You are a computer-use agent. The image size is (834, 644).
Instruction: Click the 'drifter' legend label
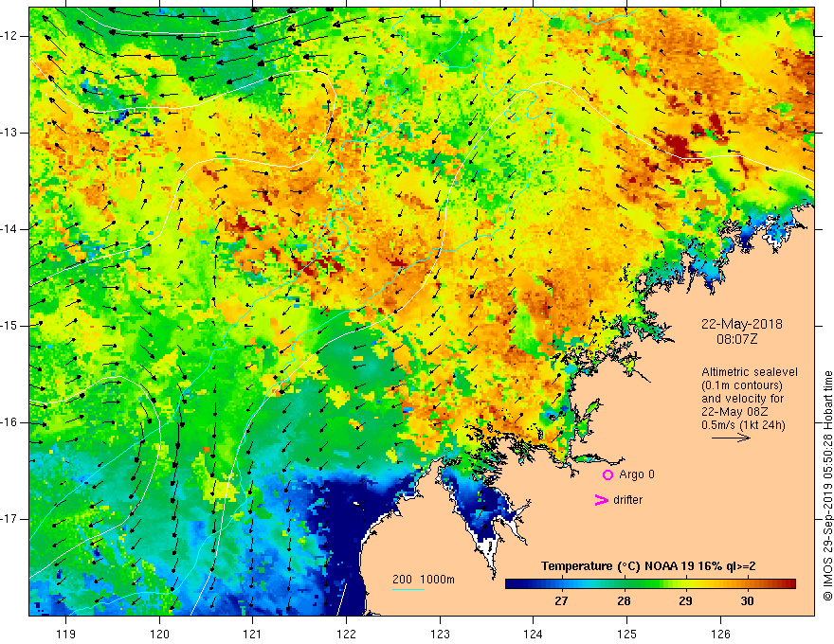[627, 500]
